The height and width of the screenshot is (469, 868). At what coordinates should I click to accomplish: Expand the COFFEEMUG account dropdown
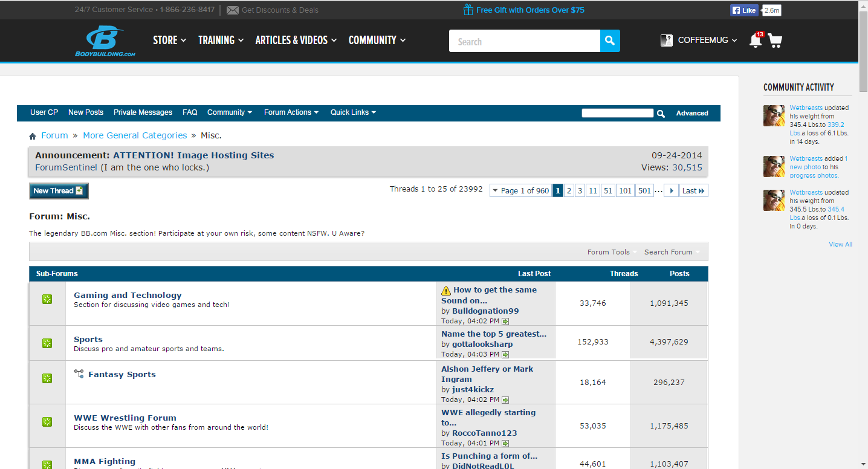tap(708, 40)
